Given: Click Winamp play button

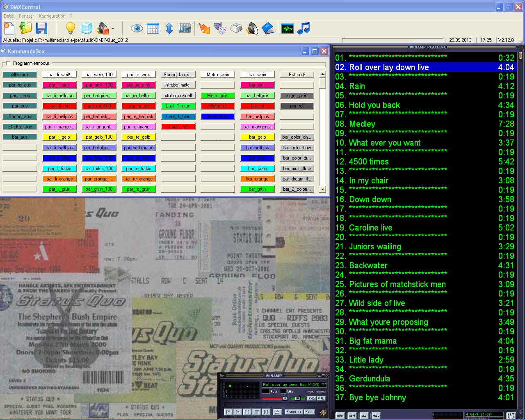Looking at the screenshot, I should click(x=238, y=412).
